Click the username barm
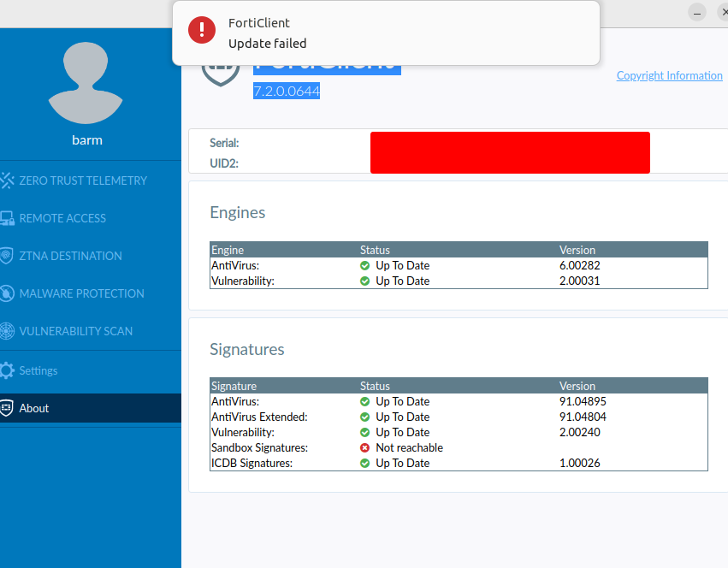 (x=87, y=139)
